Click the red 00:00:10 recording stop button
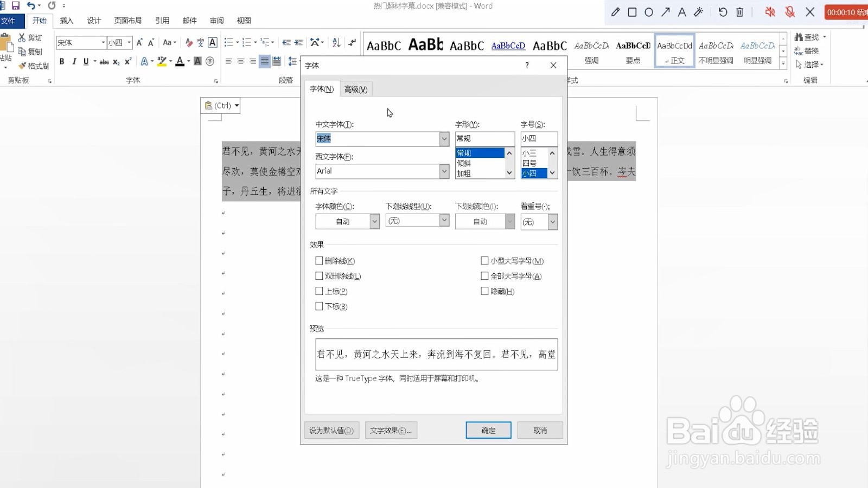The height and width of the screenshot is (488, 868). 846,12
